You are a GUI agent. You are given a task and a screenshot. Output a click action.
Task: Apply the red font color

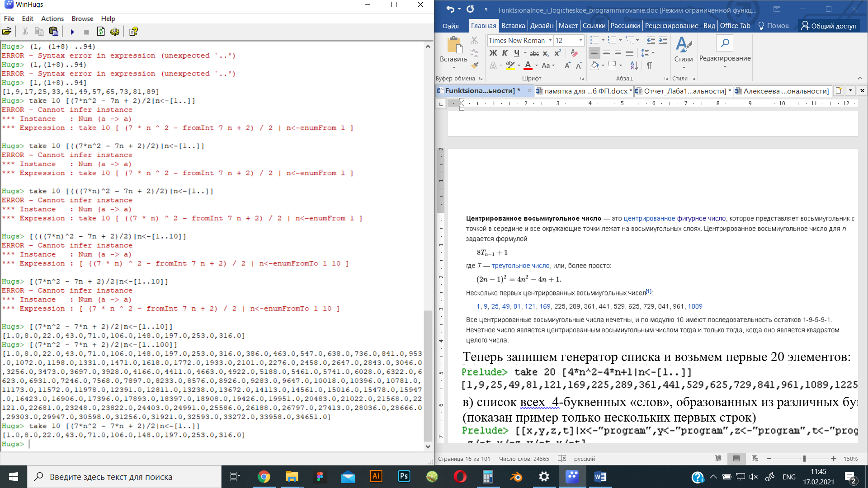point(528,66)
